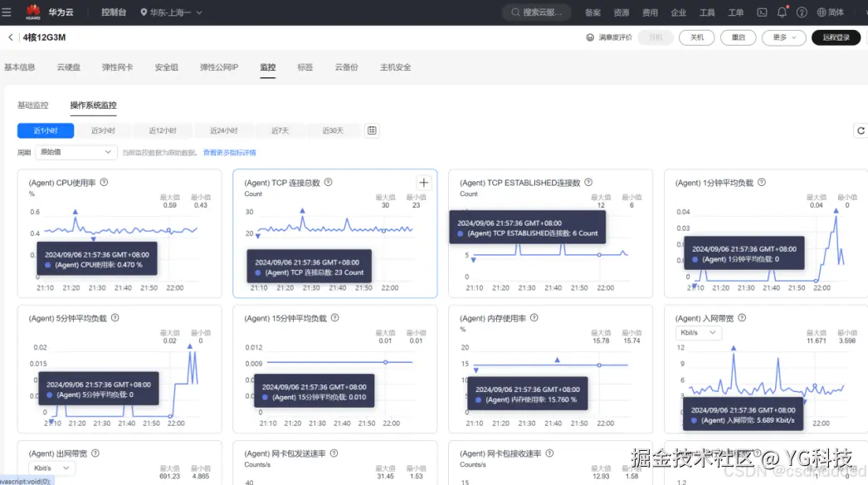The height and width of the screenshot is (485, 868).
Task: Switch to the 安全组 tab
Action: click(x=167, y=67)
